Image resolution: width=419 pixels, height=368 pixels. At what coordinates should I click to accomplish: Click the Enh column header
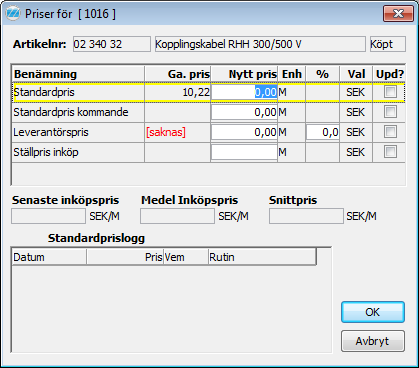click(292, 74)
